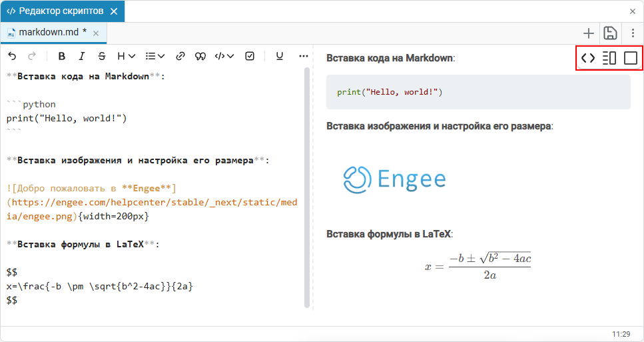
Task: Click the Вставка изображения preview heading
Action: pyautogui.click(x=440, y=126)
